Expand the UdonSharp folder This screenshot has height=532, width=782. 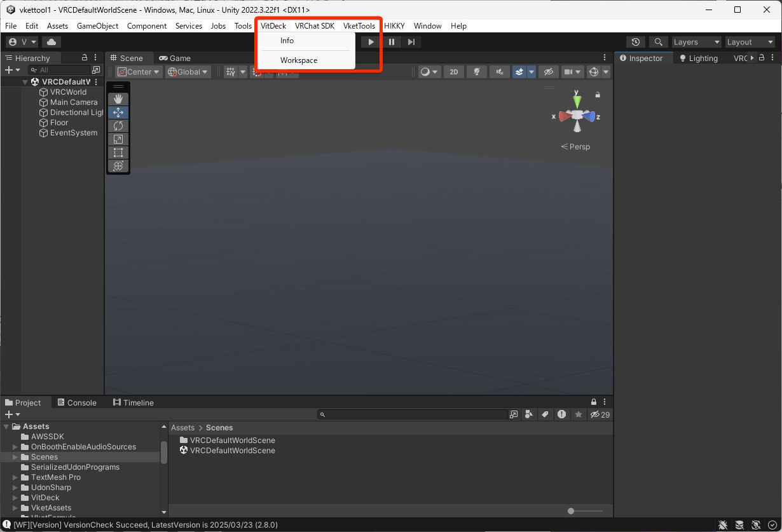[x=15, y=488]
